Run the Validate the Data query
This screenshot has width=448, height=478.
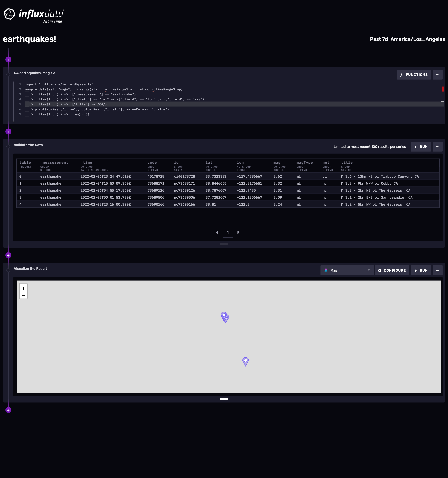point(421,147)
